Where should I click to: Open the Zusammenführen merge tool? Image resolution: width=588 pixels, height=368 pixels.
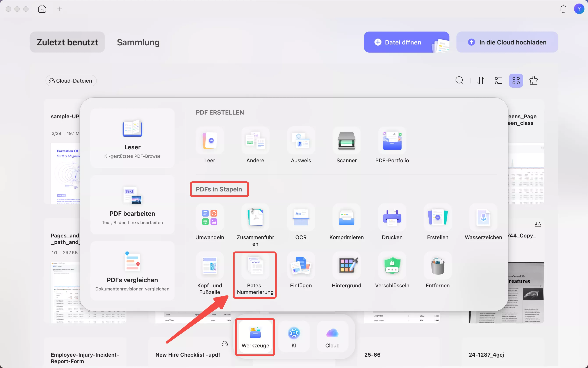(x=255, y=218)
